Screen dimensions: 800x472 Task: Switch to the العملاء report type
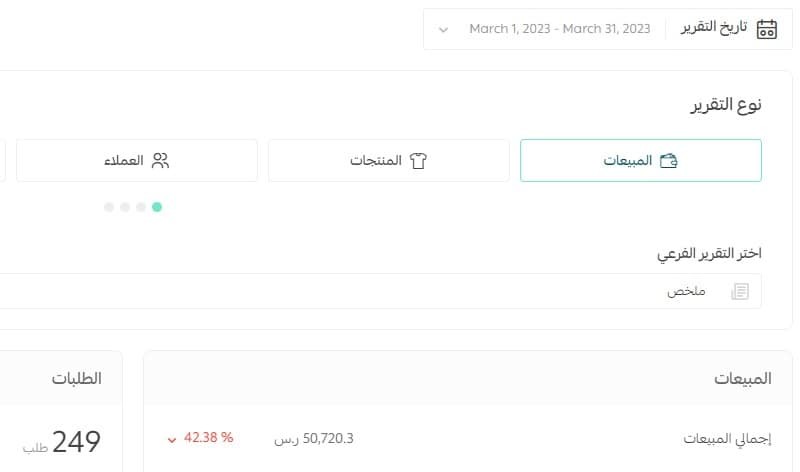pyautogui.click(x=137, y=160)
